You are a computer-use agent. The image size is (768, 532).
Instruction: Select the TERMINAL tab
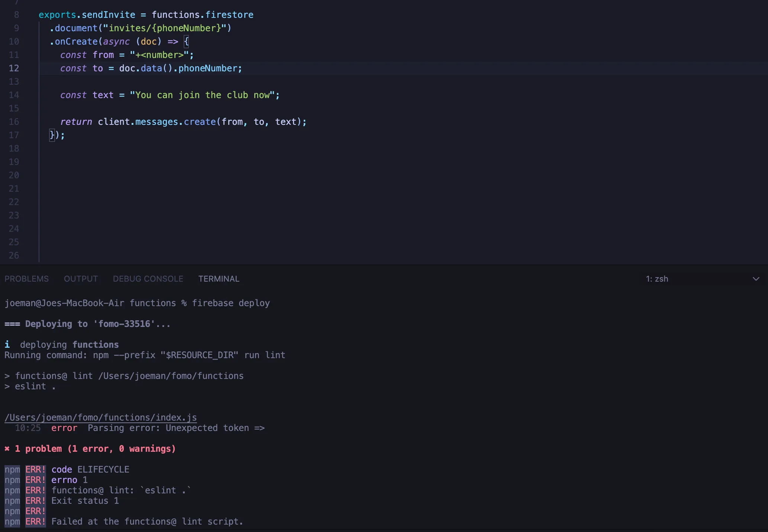(219, 279)
